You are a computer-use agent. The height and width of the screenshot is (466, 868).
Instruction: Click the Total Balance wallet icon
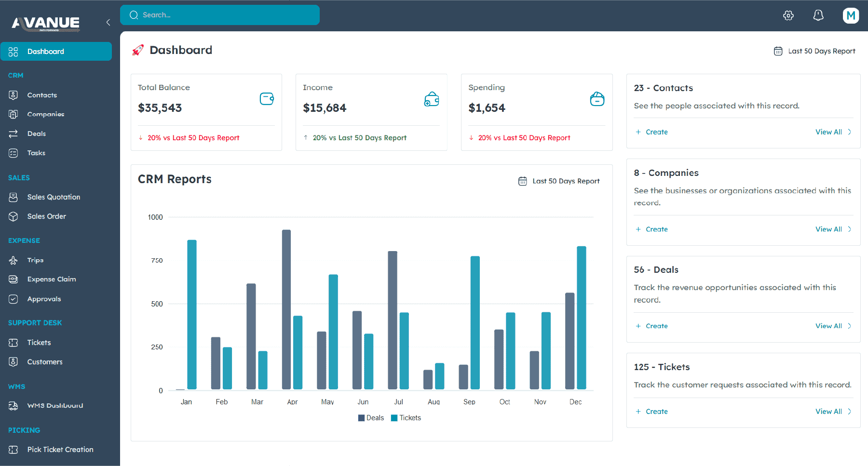pyautogui.click(x=267, y=99)
